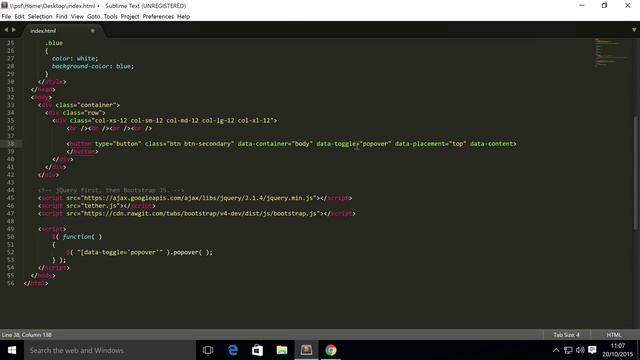Open the Selection menu
The height and width of the screenshot is (360, 640).
point(40,17)
